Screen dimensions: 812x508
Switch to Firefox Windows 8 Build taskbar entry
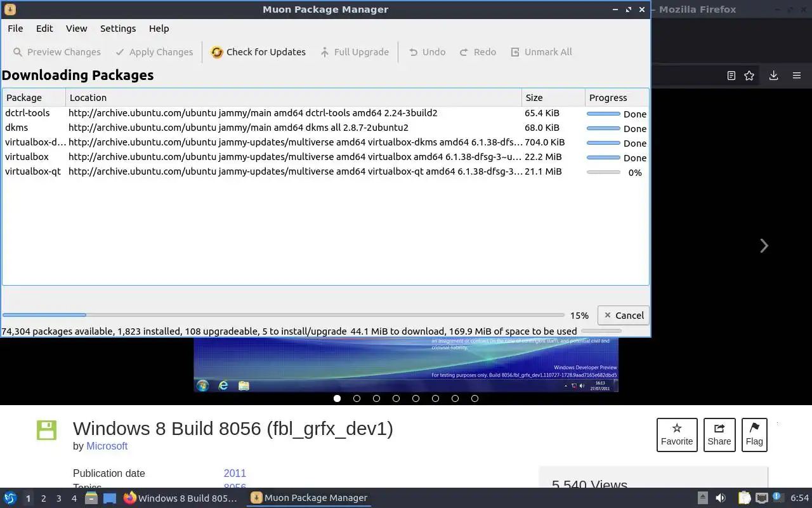[181, 498]
